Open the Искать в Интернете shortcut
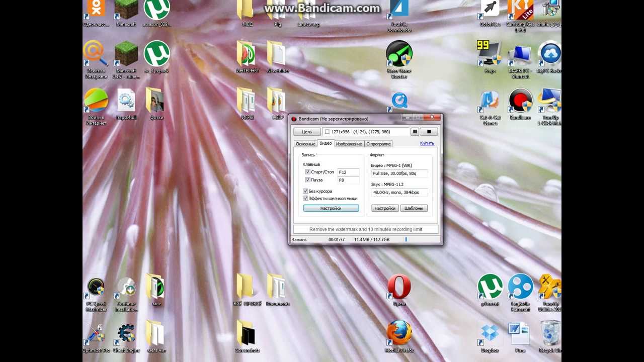Screen dimensions: 644x362 [96, 59]
